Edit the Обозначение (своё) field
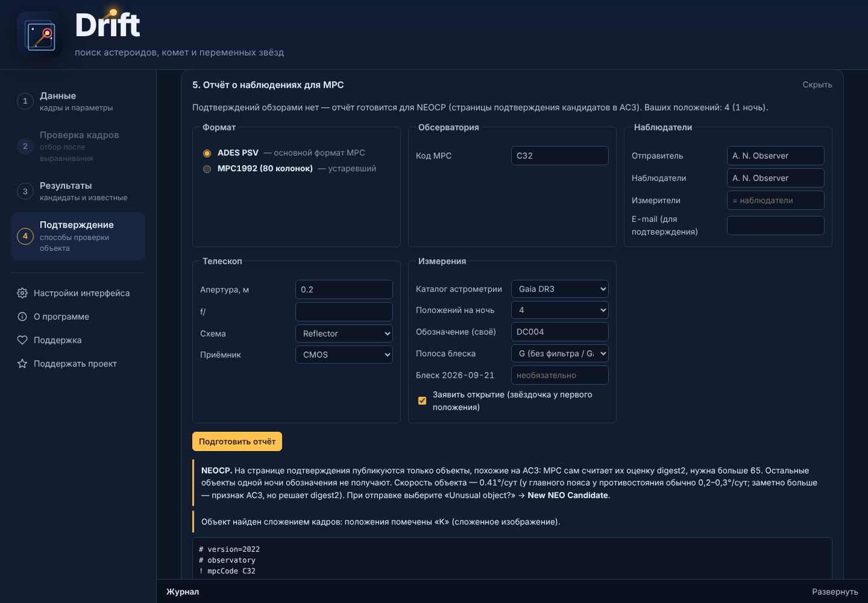The image size is (868, 603). click(560, 332)
